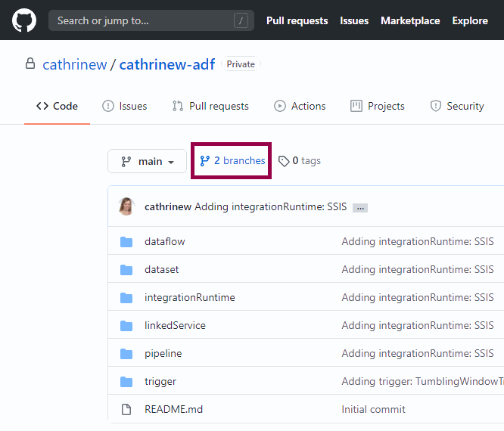Open the 2 branches link
Viewport: 504px width, 431px height.
pyautogui.click(x=232, y=161)
